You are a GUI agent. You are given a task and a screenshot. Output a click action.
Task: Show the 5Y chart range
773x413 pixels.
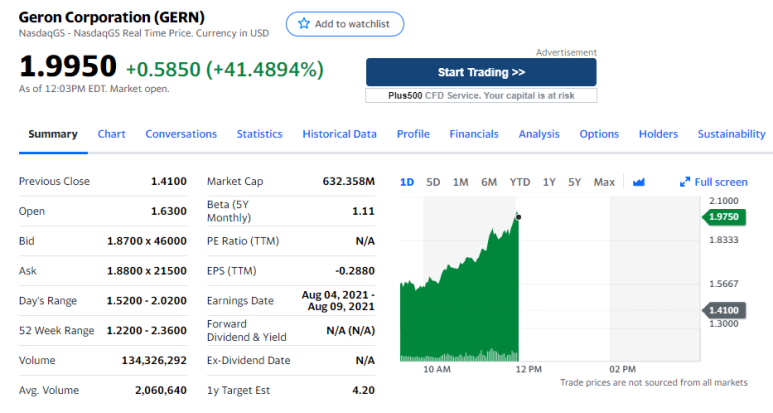click(x=574, y=182)
